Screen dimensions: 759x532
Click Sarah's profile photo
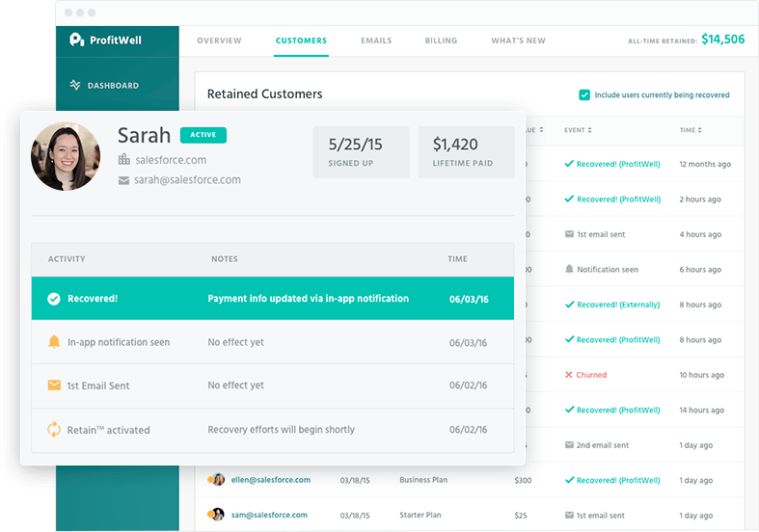[66, 156]
